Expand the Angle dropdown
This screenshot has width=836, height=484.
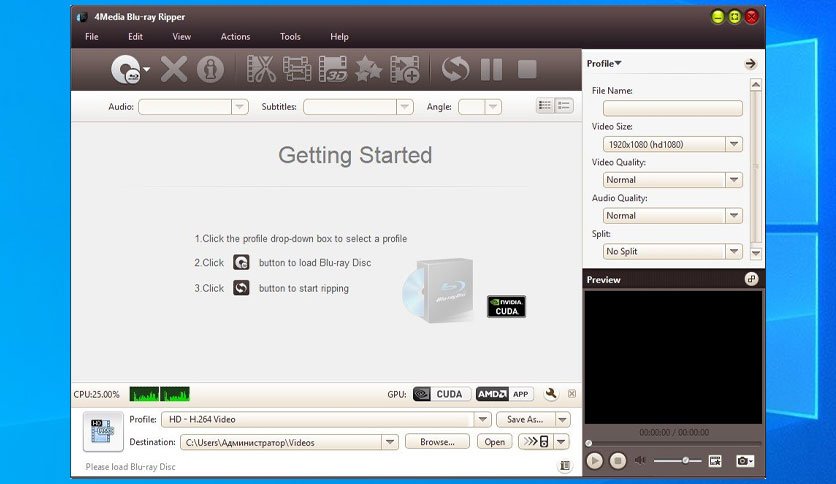point(493,107)
